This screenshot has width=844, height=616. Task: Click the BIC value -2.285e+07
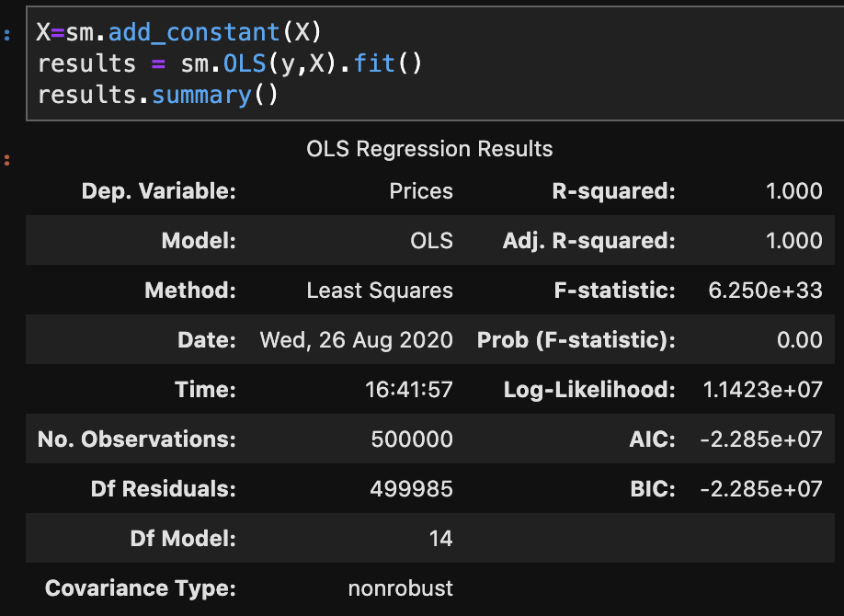click(x=760, y=489)
